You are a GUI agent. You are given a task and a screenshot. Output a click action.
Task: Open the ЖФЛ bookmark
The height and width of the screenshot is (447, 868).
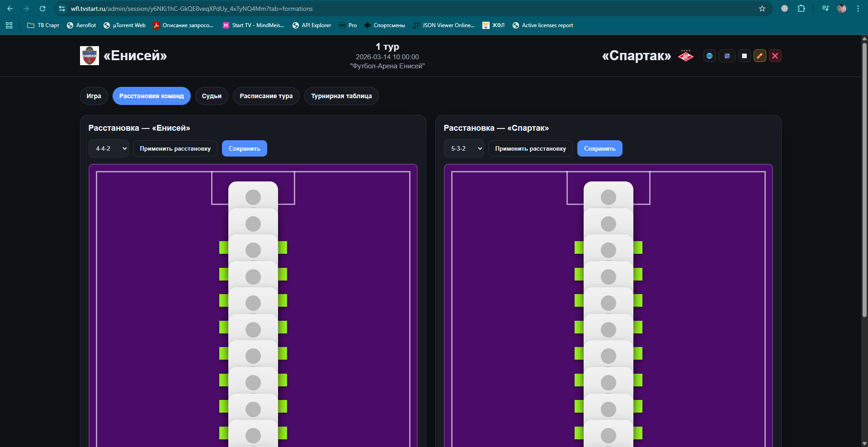[x=494, y=25]
